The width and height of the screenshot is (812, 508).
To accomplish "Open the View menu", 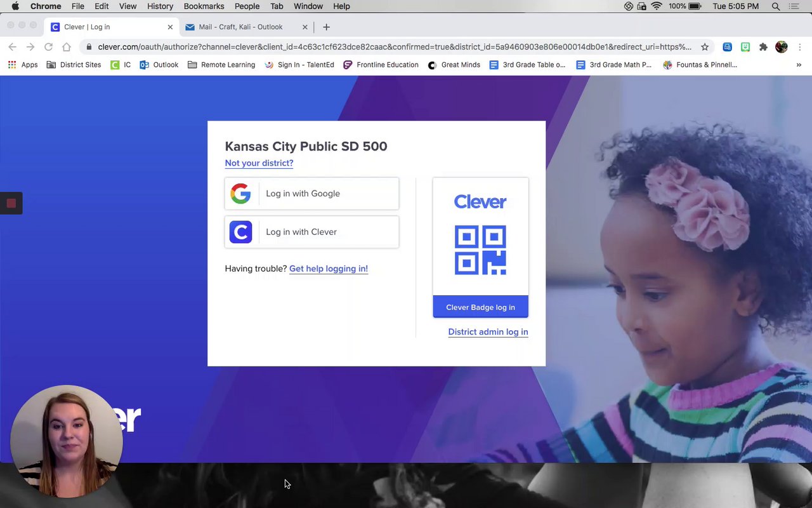I will [128, 6].
